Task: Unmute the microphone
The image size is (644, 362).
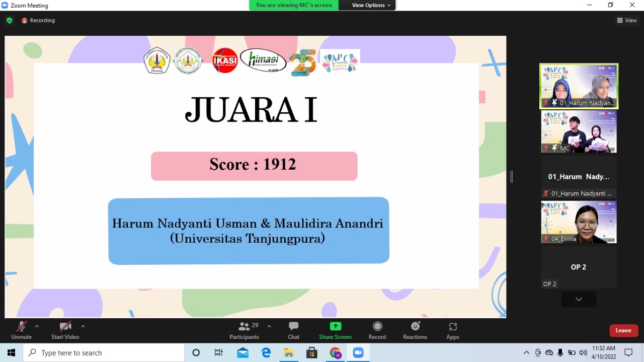Action: (x=21, y=327)
